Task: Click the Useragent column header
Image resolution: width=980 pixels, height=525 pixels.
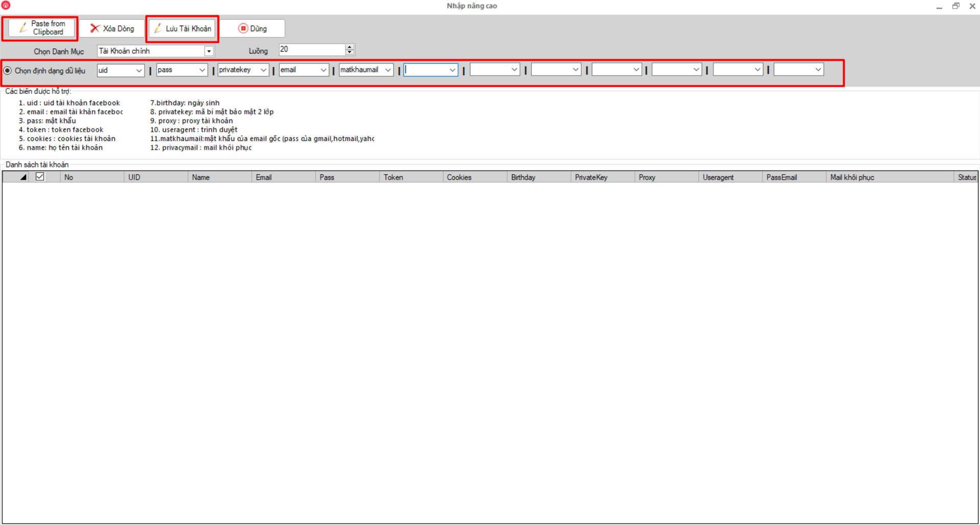Action: click(730, 177)
